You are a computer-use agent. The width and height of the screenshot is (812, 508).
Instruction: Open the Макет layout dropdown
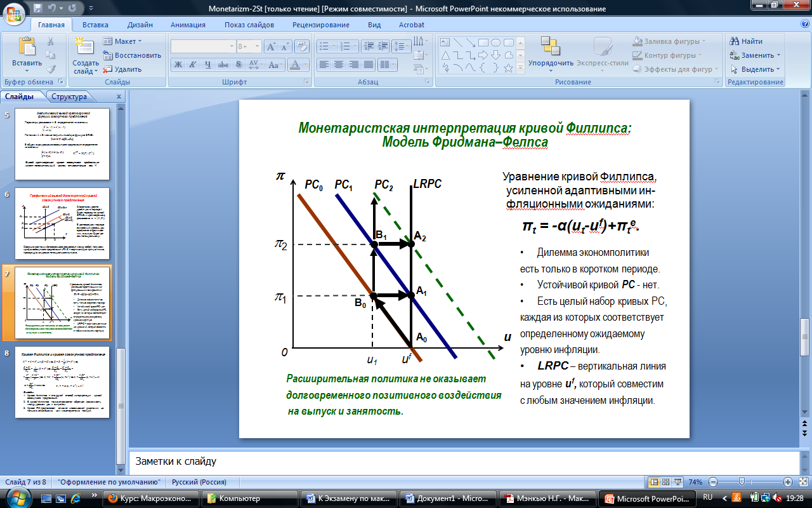123,41
